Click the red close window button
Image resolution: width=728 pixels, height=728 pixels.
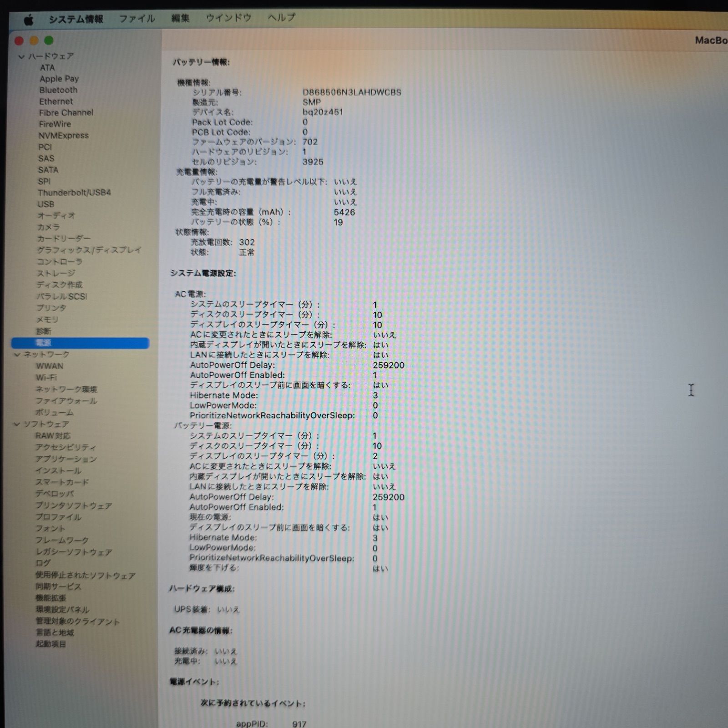pyautogui.click(x=19, y=41)
